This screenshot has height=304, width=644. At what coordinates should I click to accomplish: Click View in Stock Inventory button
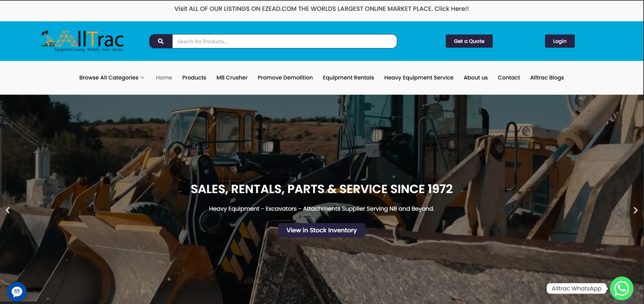(321, 230)
